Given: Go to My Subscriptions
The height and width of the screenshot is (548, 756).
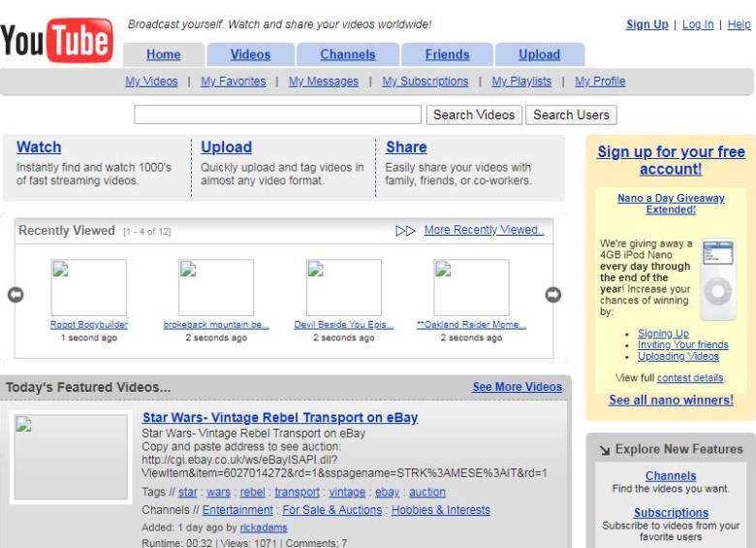Looking at the screenshot, I should tap(425, 81).
